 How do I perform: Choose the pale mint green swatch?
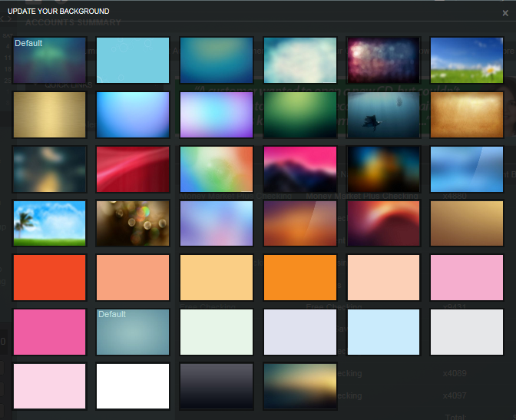point(217,332)
